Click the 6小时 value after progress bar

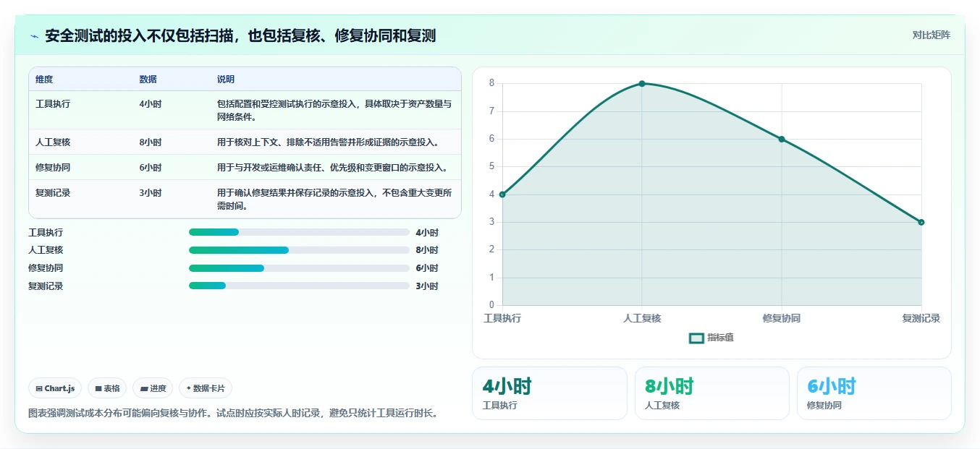coord(427,268)
